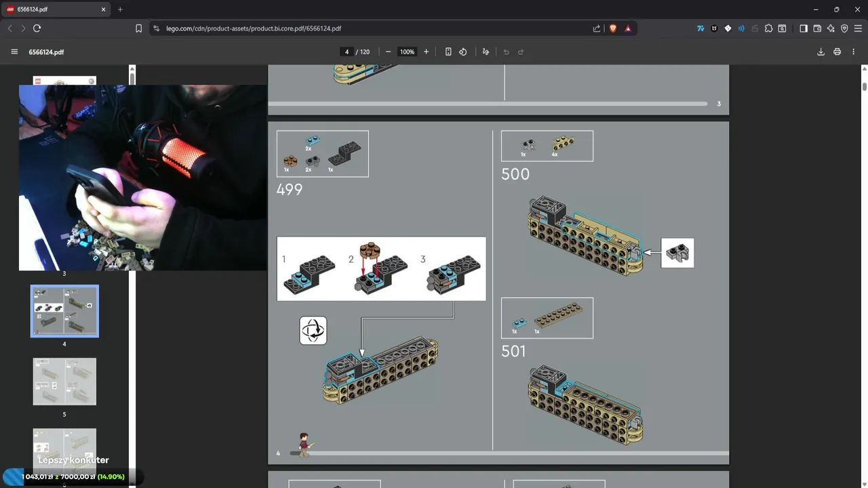868x488 pixels.
Task: Toggle the PDF sidebar menu icon
Action: (14, 52)
